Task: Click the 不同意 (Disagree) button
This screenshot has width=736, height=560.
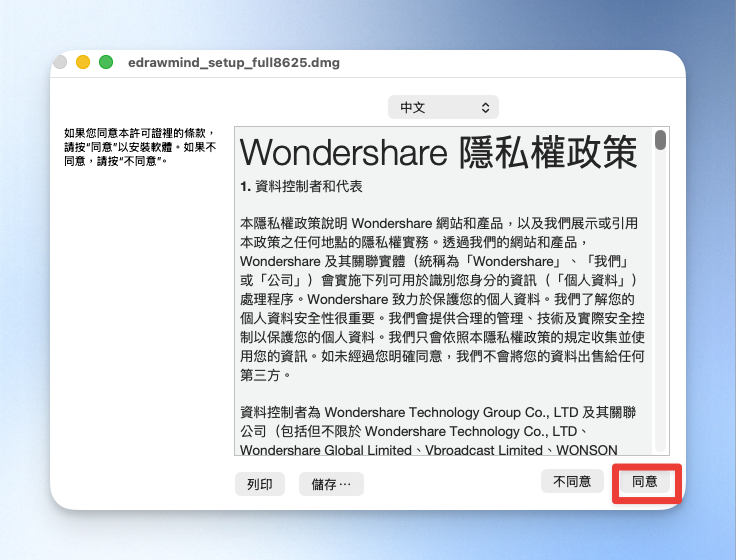Action: 572,481
